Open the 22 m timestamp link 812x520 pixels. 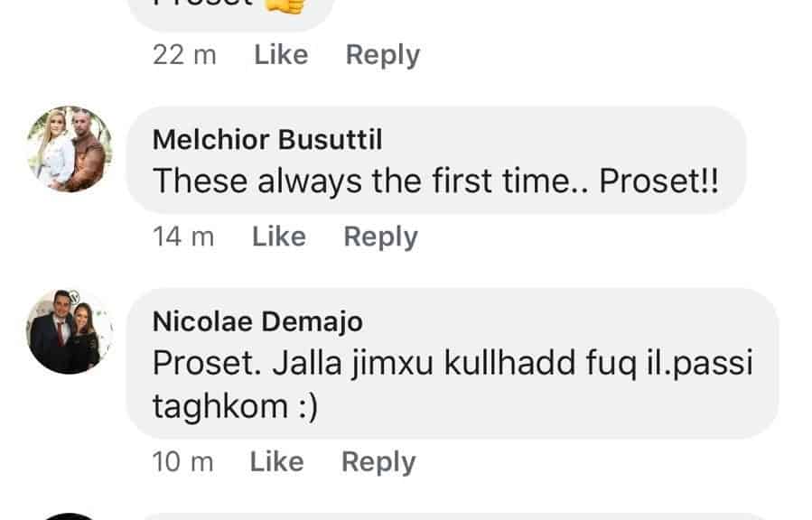click(184, 55)
